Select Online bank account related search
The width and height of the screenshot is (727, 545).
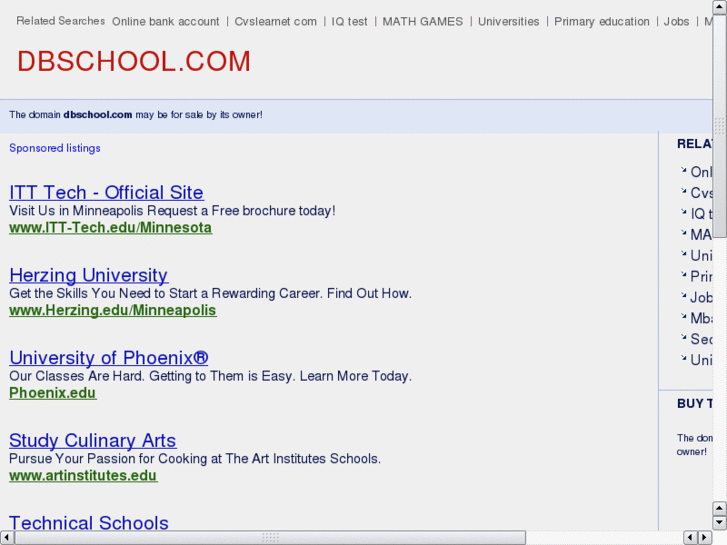pyautogui.click(x=166, y=21)
